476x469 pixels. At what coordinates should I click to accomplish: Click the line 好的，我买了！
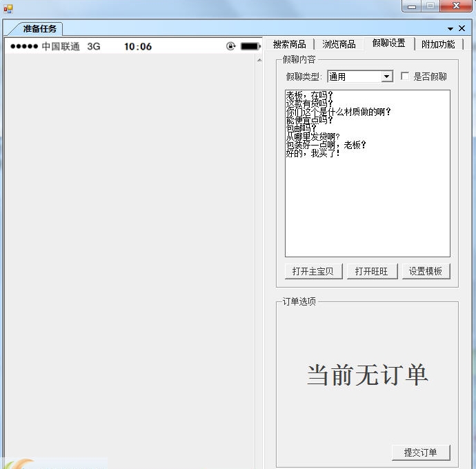(x=313, y=153)
